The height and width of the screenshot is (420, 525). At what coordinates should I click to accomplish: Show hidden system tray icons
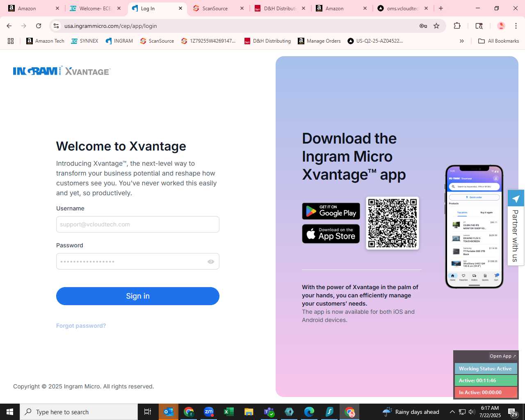click(452, 412)
